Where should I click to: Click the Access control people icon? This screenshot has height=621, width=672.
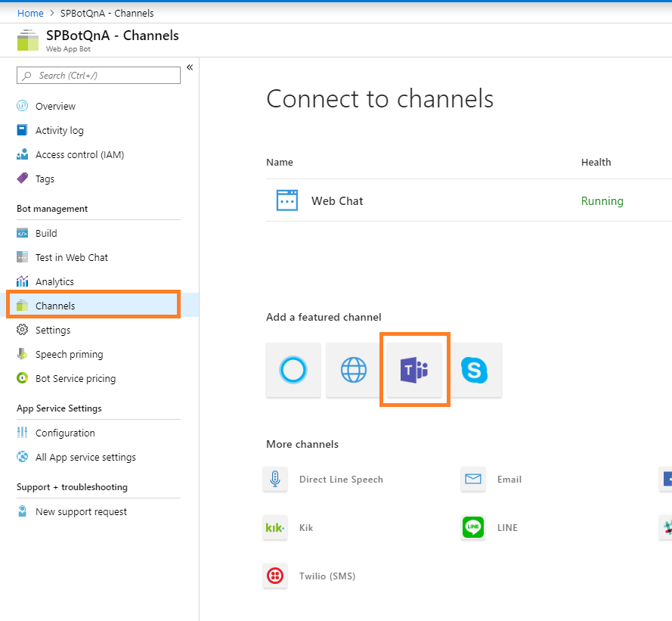point(22,154)
